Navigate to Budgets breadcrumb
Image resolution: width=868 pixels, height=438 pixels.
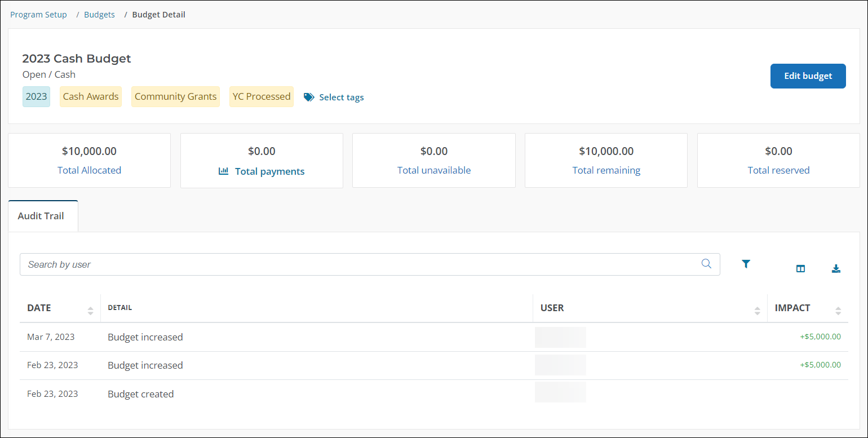click(99, 15)
